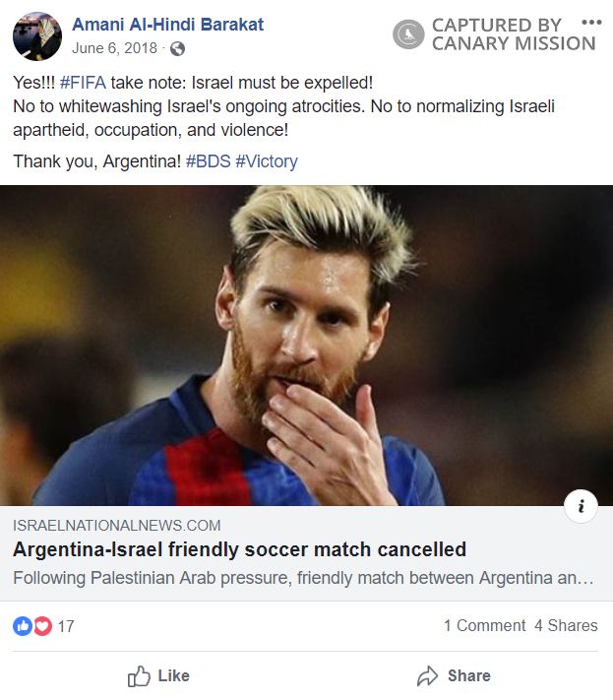This screenshot has width=613, height=700.
Task: Click the June 6, 2018 timestamp
Action: click(113, 49)
